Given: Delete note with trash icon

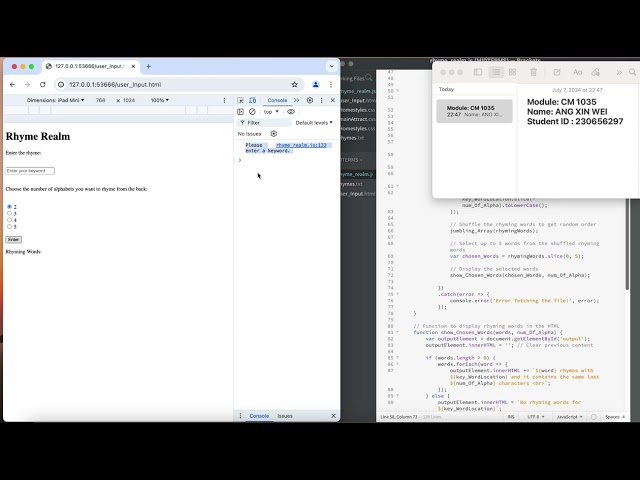Looking at the screenshot, I should [533, 72].
